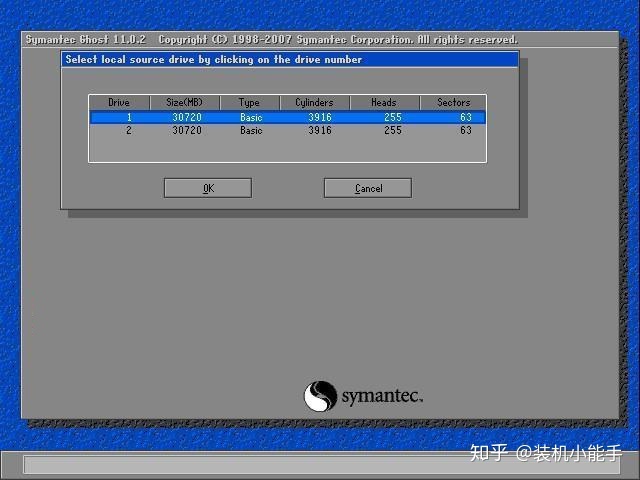Click the Heads column header
640x480 pixels.
[384, 102]
